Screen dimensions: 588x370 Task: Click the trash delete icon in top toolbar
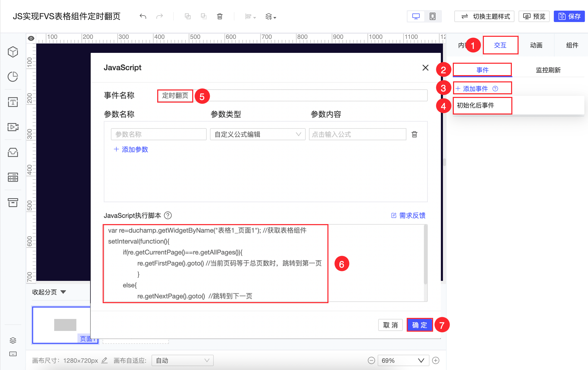[220, 17]
